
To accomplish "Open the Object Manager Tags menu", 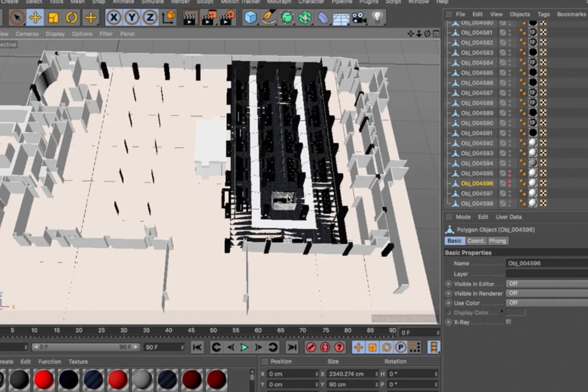I will pyautogui.click(x=544, y=14).
